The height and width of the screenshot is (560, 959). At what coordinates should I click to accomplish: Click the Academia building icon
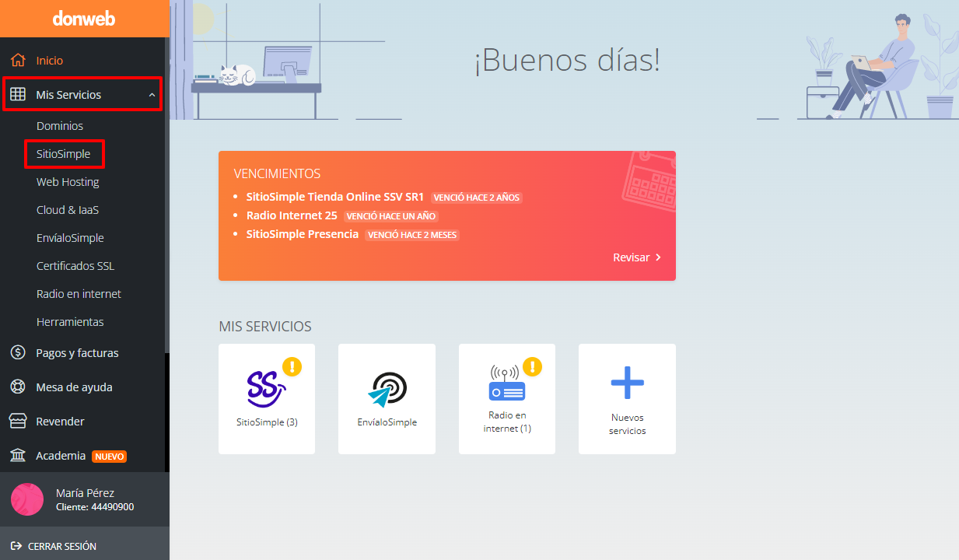point(18,455)
